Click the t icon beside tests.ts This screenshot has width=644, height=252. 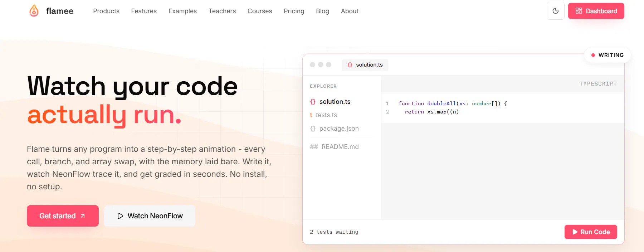coord(311,115)
